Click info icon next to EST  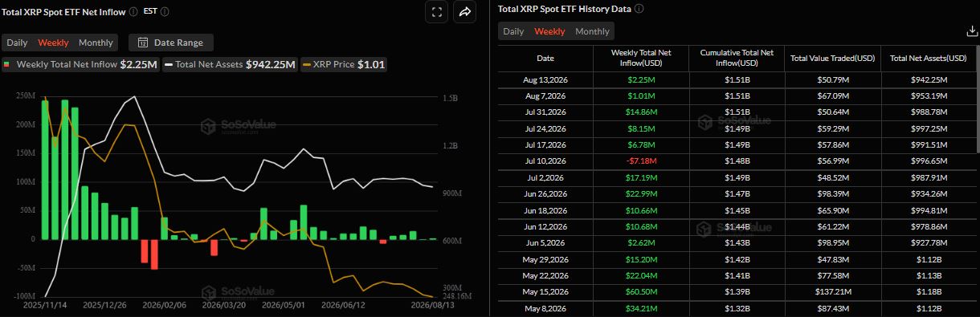pos(165,12)
